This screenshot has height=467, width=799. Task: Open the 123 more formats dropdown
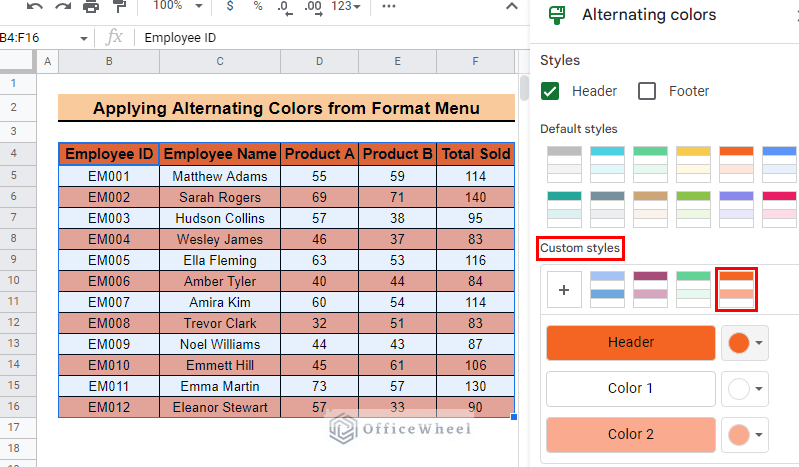[346, 6]
